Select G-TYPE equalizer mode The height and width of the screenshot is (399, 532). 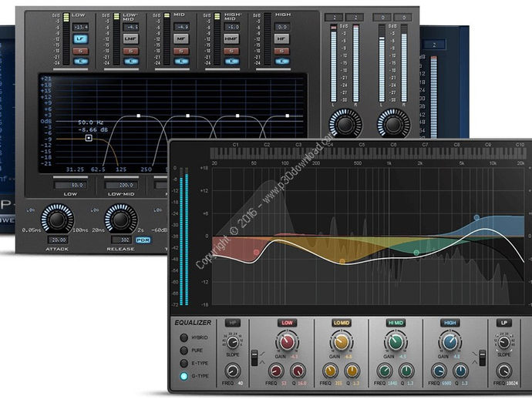[x=184, y=376]
